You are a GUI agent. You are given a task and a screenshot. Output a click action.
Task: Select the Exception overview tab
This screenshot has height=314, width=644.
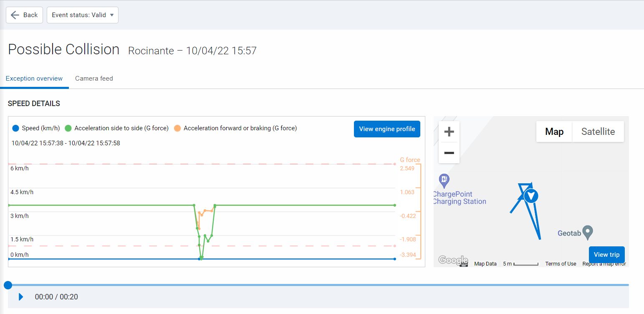coord(34,78)
